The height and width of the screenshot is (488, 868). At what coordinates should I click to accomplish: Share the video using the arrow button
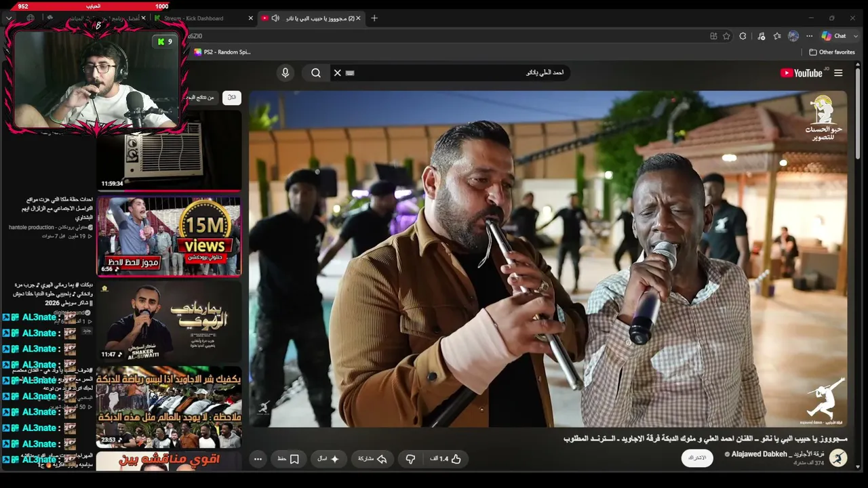click(x=372, y=459)
